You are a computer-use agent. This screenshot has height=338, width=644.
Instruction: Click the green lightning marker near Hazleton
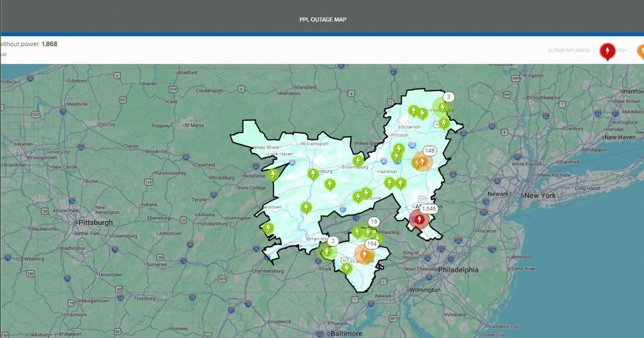click(390, 183)
